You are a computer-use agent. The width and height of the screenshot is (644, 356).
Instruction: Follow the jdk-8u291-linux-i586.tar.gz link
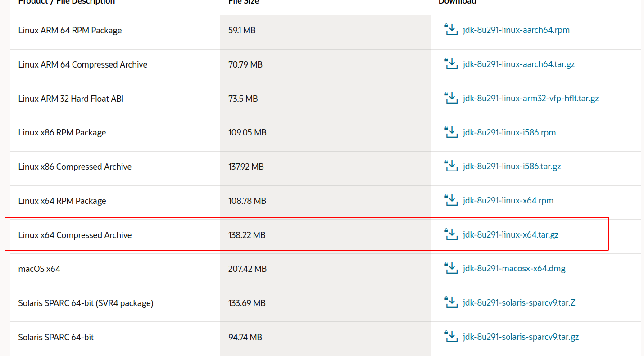[x=512, y=167]
